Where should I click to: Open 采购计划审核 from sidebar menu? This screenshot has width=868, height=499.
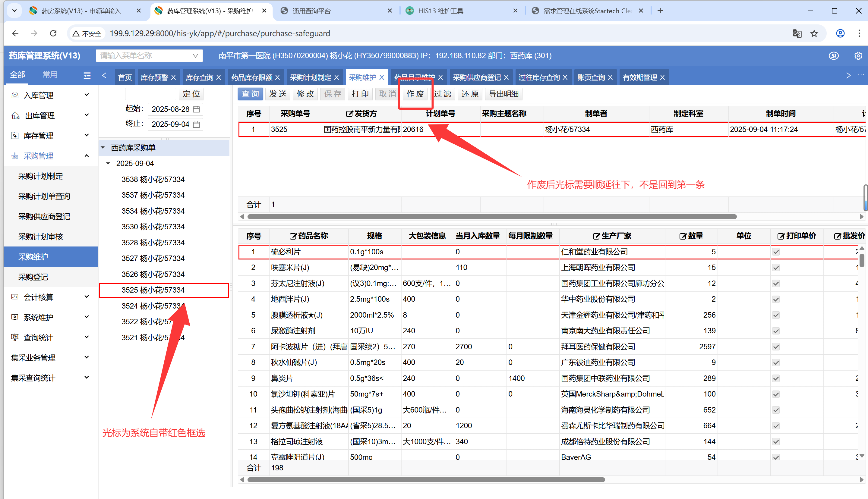pyautogui.click(x=40, y=237)
